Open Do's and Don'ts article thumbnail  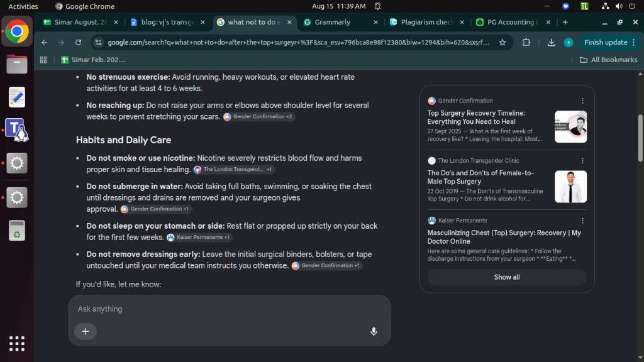coord(570,187)
